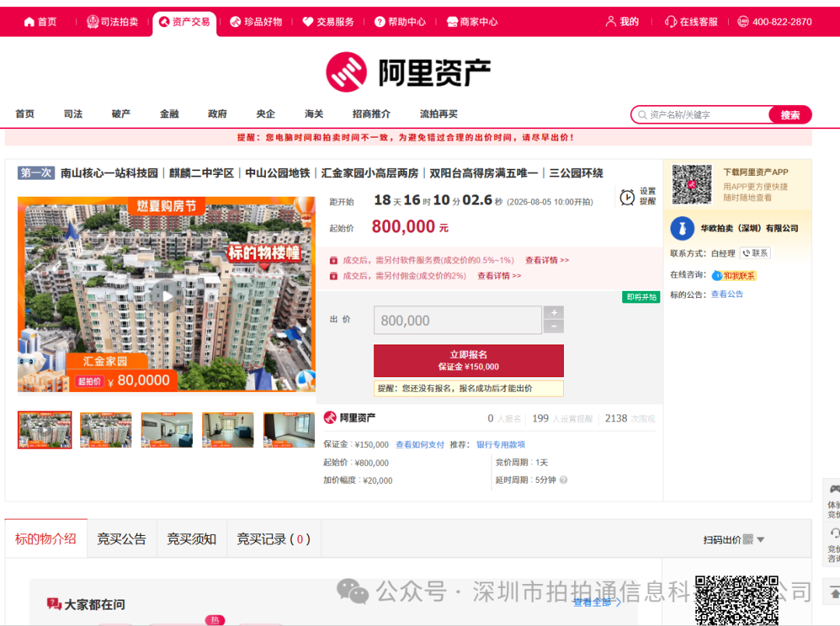Decrease the bid with the minus button

pyautogui.click(x=554, y=327)
